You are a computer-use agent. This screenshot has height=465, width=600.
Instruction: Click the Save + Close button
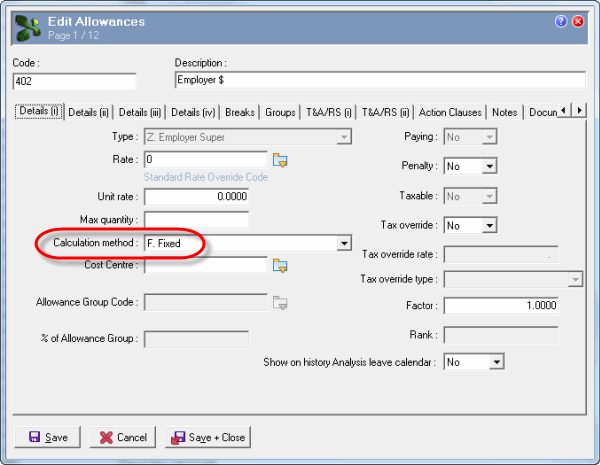[207, 437]
